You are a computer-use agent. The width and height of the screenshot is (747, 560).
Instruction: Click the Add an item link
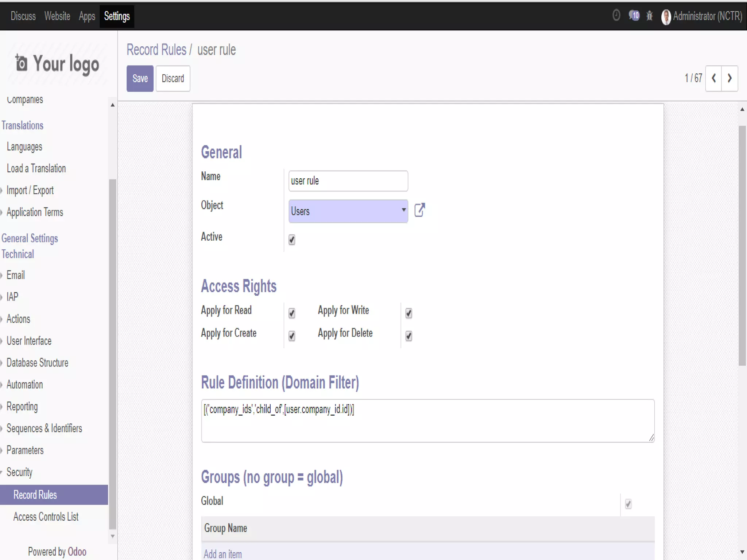(222, 554)
